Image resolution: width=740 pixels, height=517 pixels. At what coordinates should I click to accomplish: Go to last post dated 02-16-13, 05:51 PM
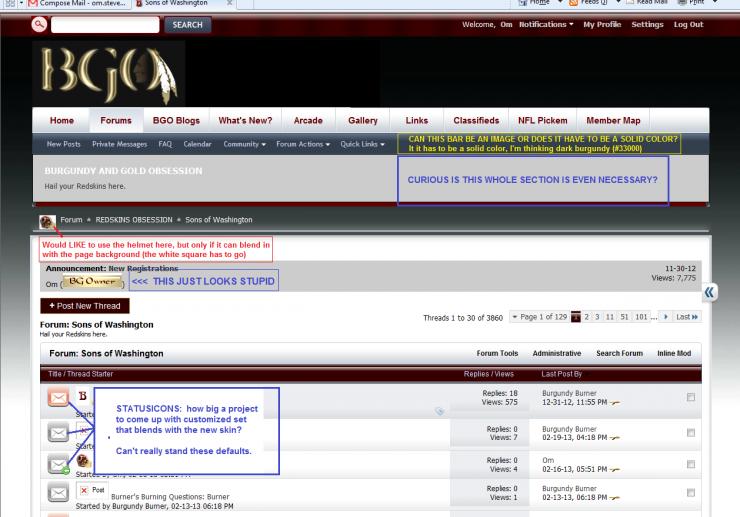(614, 469)
